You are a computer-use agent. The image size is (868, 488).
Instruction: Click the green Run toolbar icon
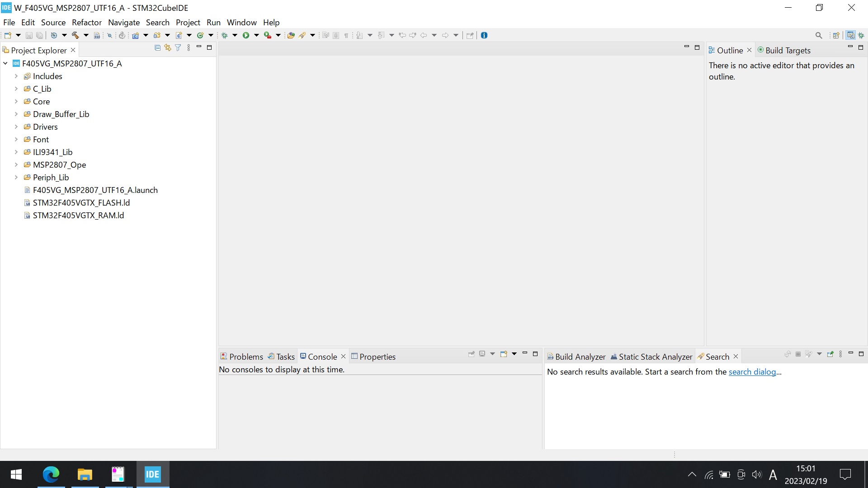pyautogui.click(x=246, y=35)
